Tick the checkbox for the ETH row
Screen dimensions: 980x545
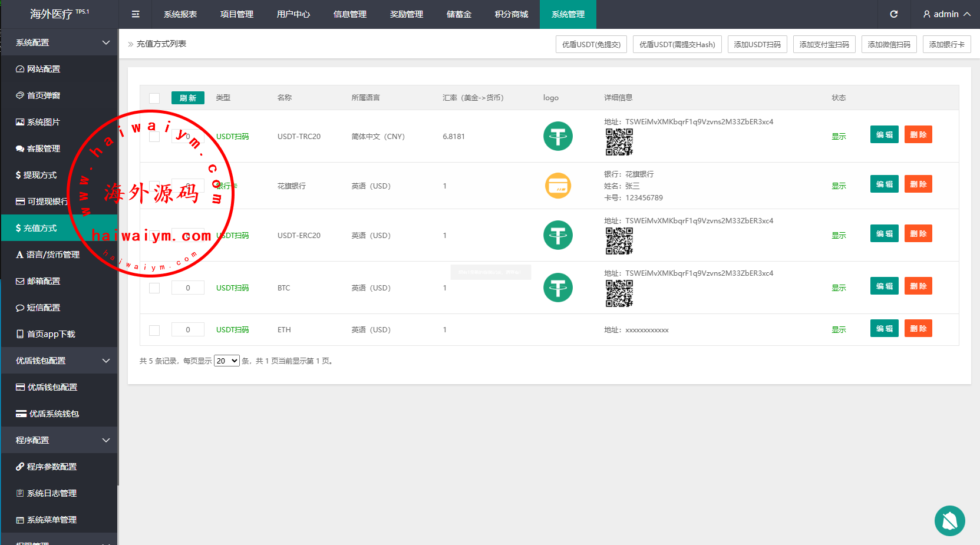pos(154,331)
